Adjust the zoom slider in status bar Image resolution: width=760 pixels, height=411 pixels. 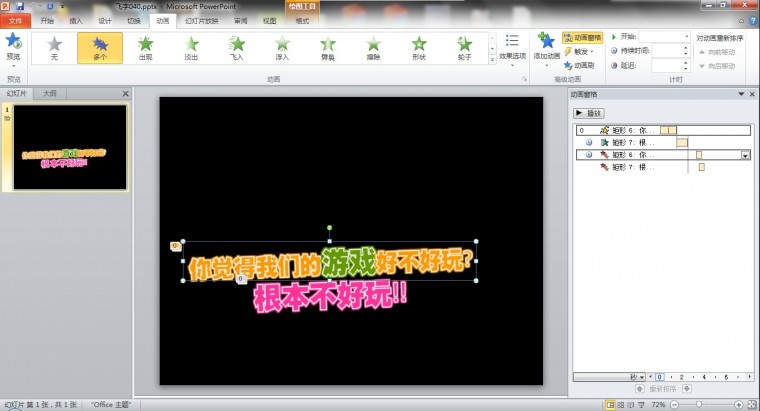[x=699, y=404]
